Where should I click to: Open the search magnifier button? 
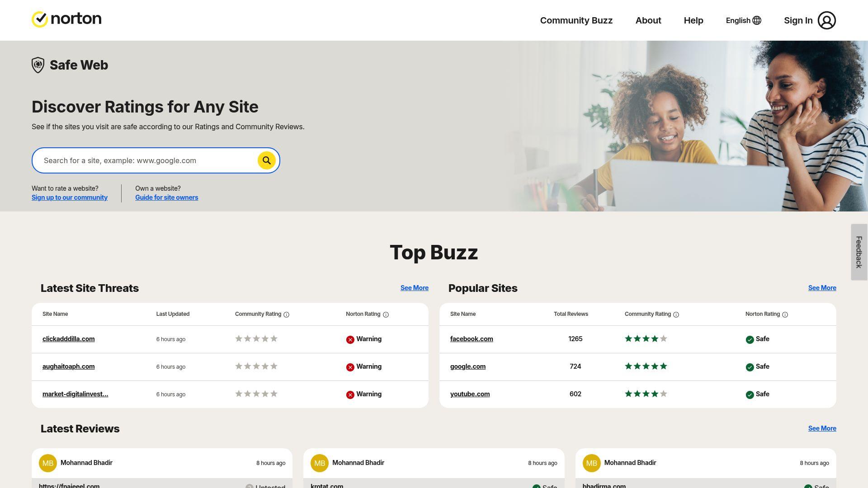tap(266, 160)
